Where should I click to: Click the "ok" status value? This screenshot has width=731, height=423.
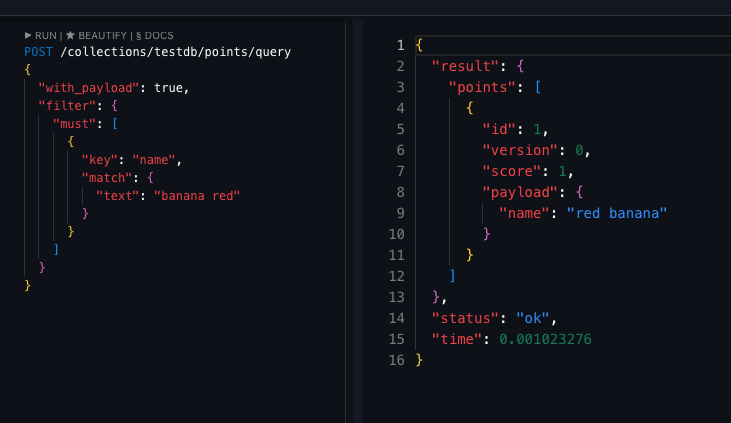(x=534, y=318)
